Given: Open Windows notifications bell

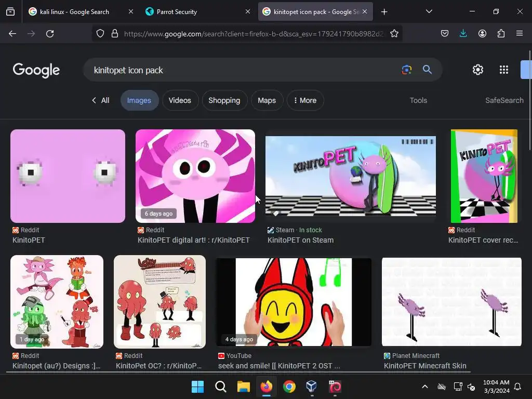Looking at the screenshot, I should (x=517, y=387).
